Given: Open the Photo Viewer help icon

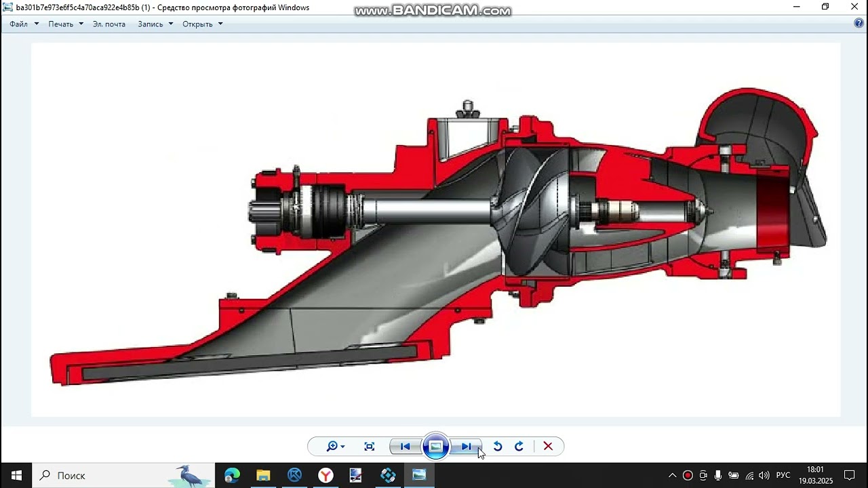Looking at the screenshot, I should click(859, 23).
